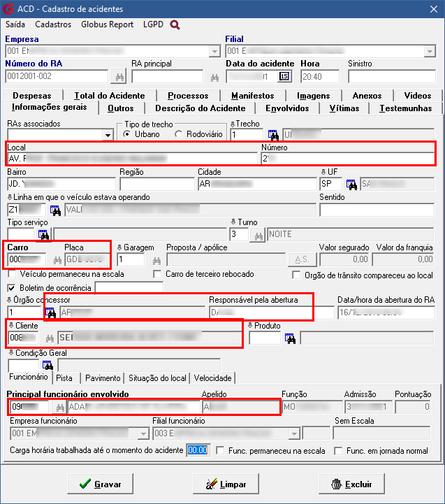Click the Gravar button
This screenshot has height=504, width=445.
100,484
